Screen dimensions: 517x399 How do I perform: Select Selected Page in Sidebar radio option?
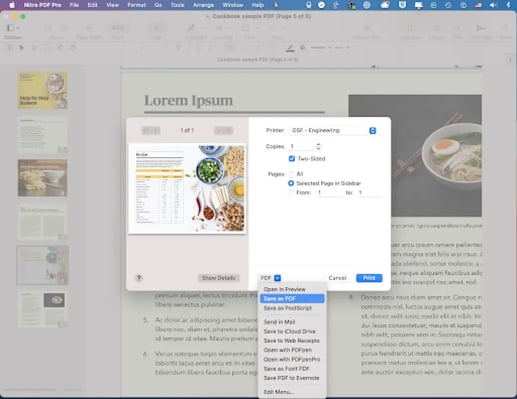click(291, 183)
